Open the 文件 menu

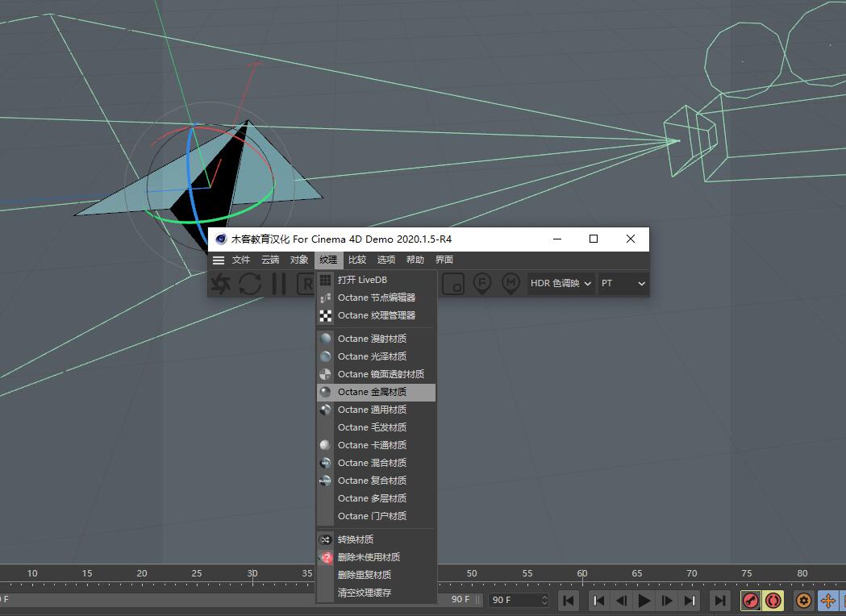point(241,260)
